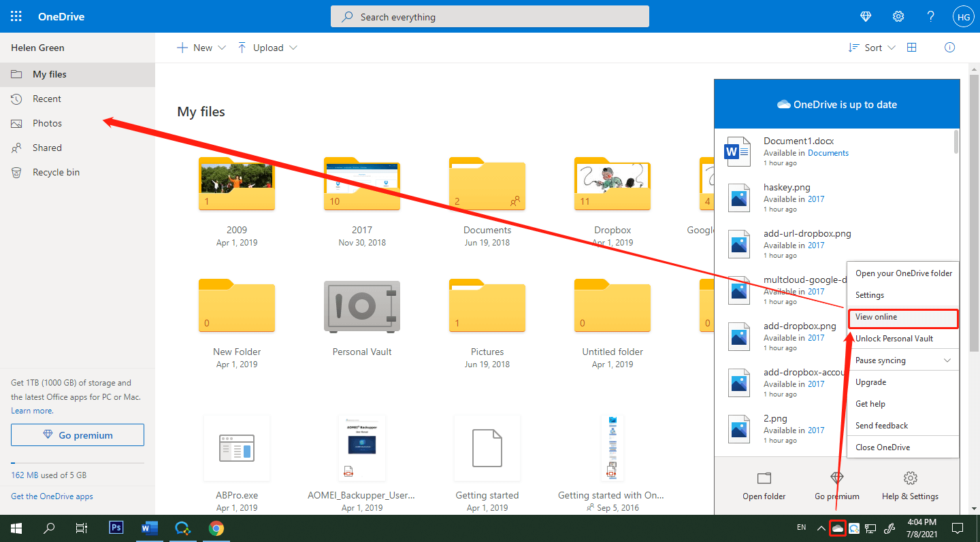The width and height of the screenshot is (980, 542).
Task: Open the 2017 folder
Action: point(362,184)
